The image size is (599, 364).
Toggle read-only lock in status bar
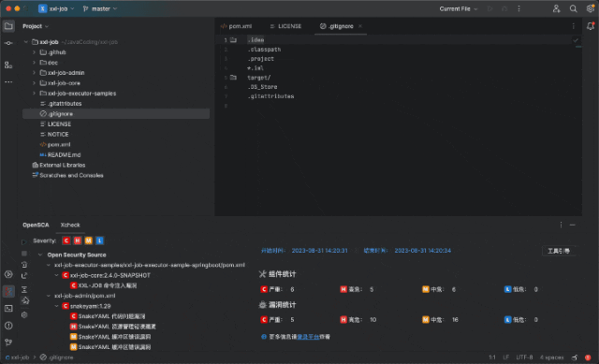575,357
